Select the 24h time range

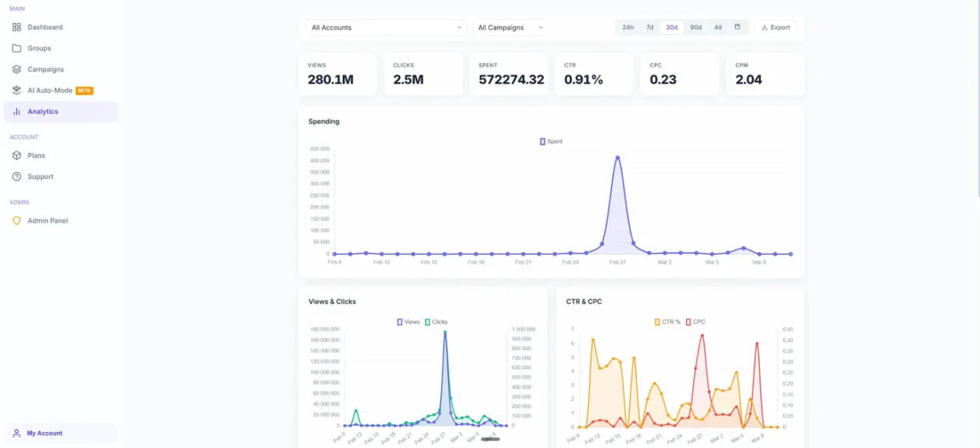(x=628, y=28)
